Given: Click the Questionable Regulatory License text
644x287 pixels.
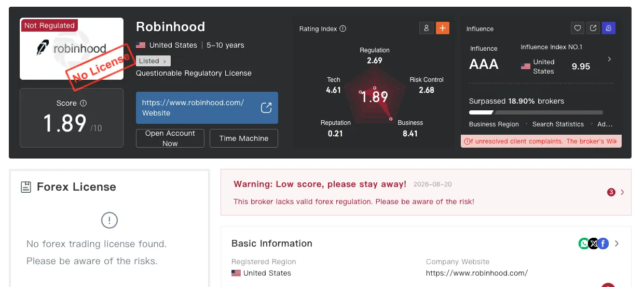Looking at the screenshot, I should tap(194, 73).
